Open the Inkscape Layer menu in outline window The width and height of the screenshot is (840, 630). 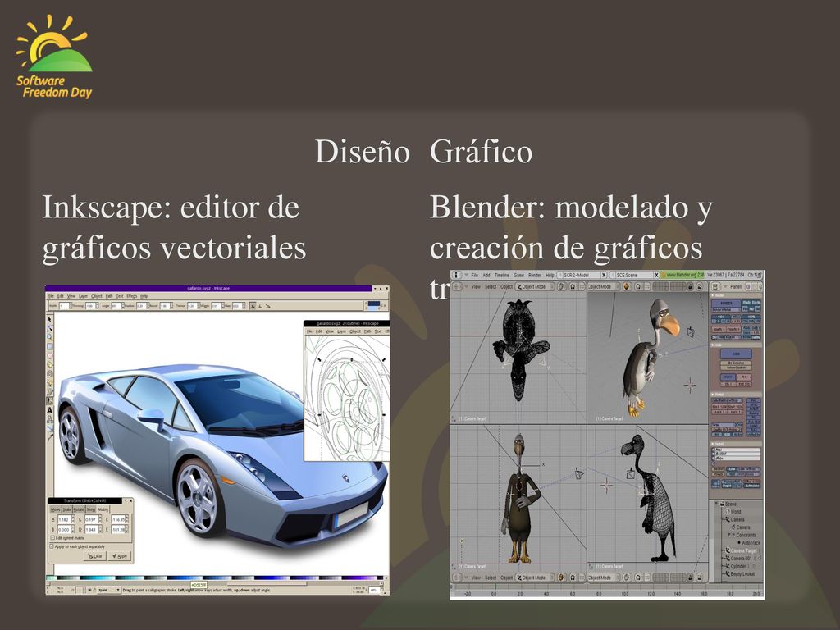(x=342, y=331)
